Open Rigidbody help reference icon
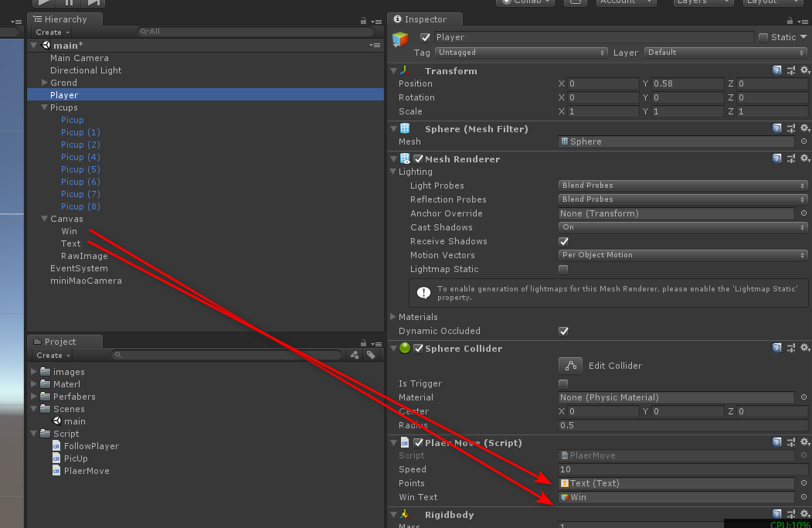Screen dimensions: 812x528 click(x=776, y=514)
